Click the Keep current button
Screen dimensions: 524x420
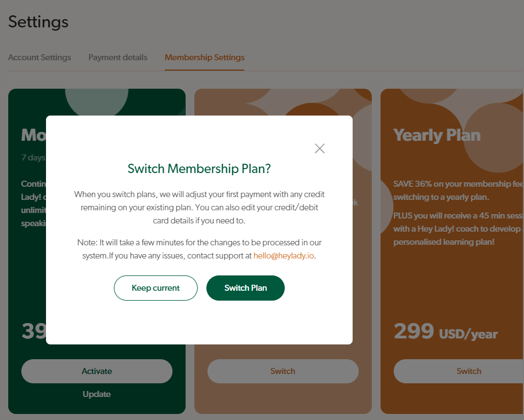click(x=156, y=288)
